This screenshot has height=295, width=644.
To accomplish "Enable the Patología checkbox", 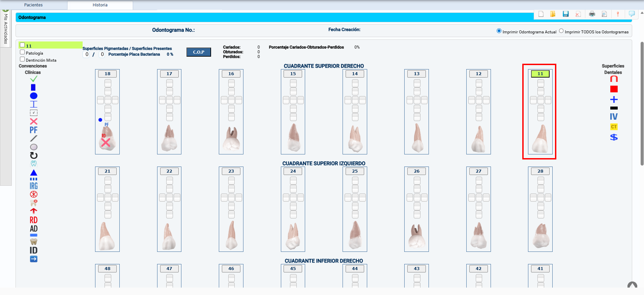I will (22, 52).
